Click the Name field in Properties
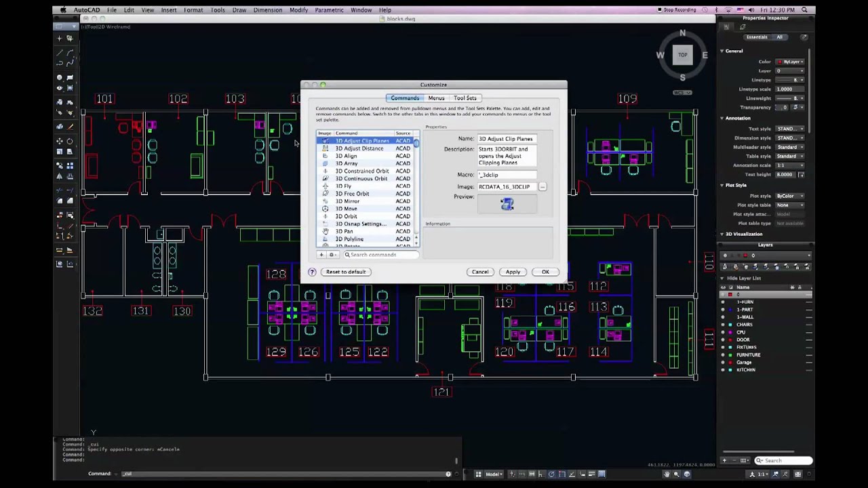The height and width of the screenshot is (488, 868). click(x=507, y=138)
